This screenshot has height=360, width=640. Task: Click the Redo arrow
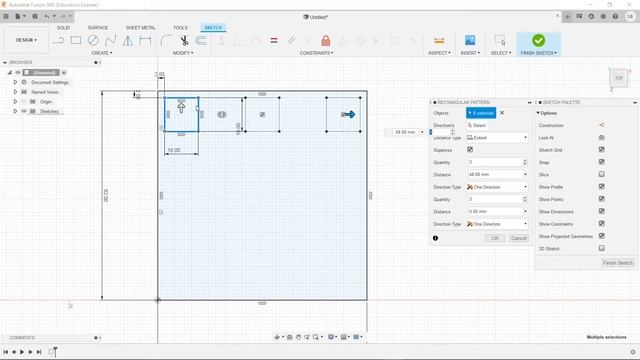63,16
